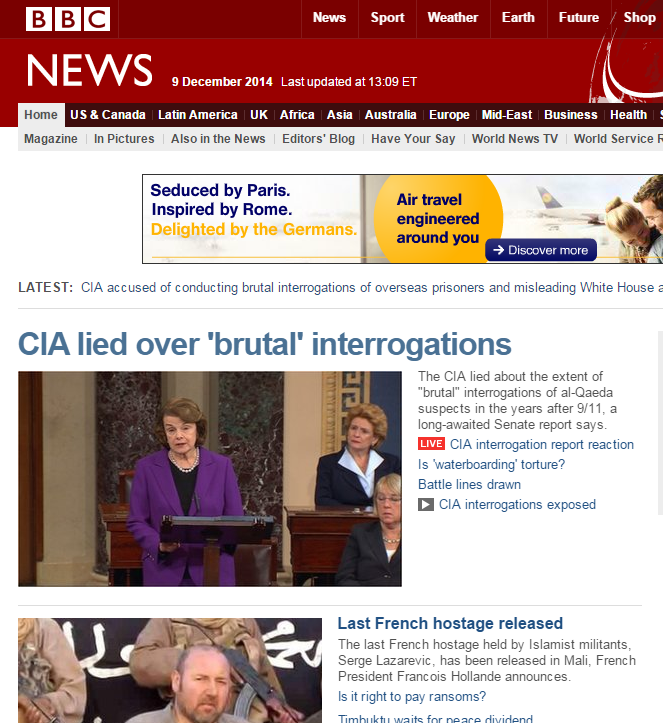Open the CIA lied over 'brutal' interrogations headline
Image resolution: width=663 pixels, height=723 pixels.
click(265, 344)
